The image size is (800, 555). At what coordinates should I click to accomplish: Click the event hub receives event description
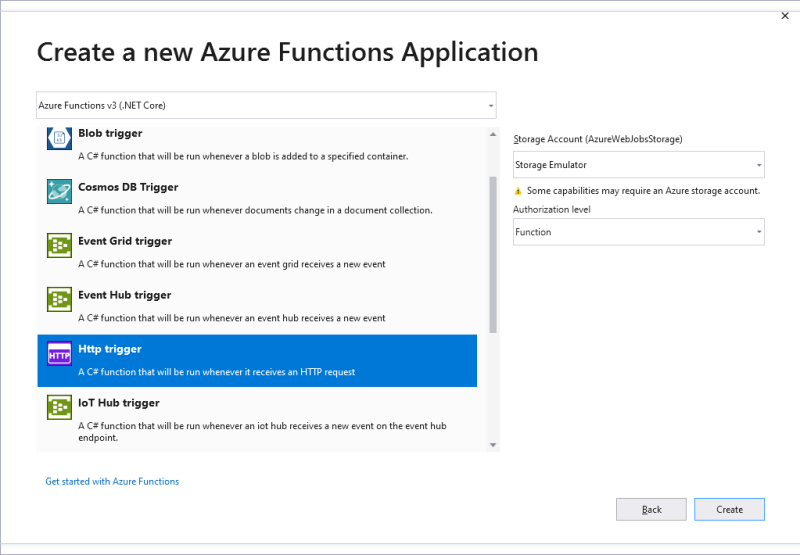(232, 318)
